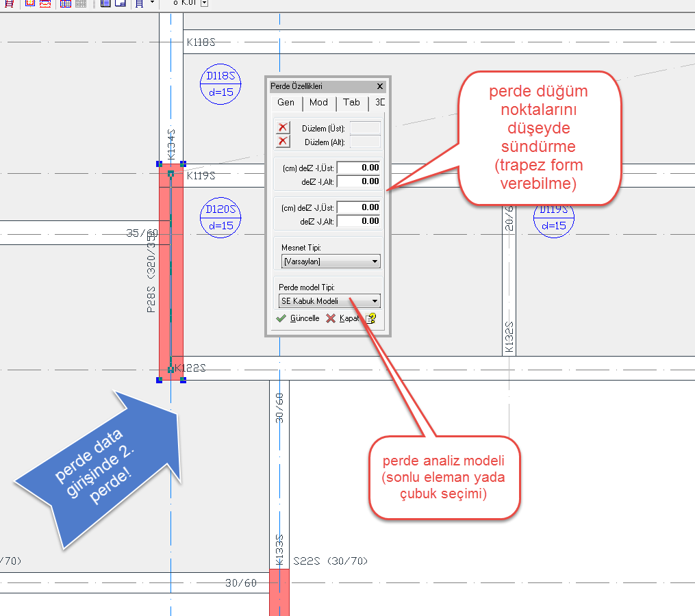Click the blue ladder toolbar icon
The width and height of the screenshot is (695, 616).
coord(139,3)
